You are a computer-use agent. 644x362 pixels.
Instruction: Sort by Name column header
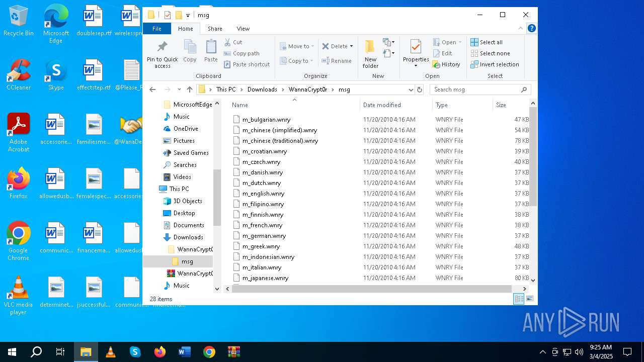pos(294,105)
